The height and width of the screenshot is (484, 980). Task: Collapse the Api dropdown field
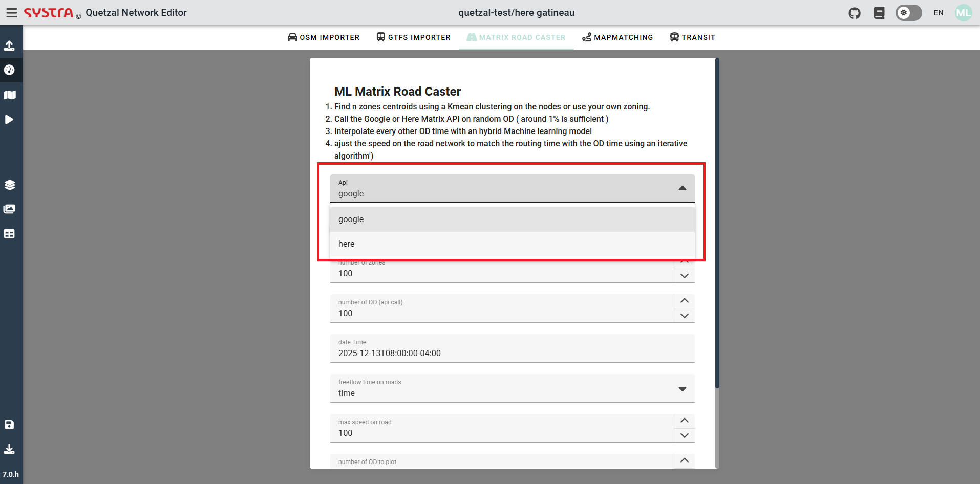[x=512, y=189]
